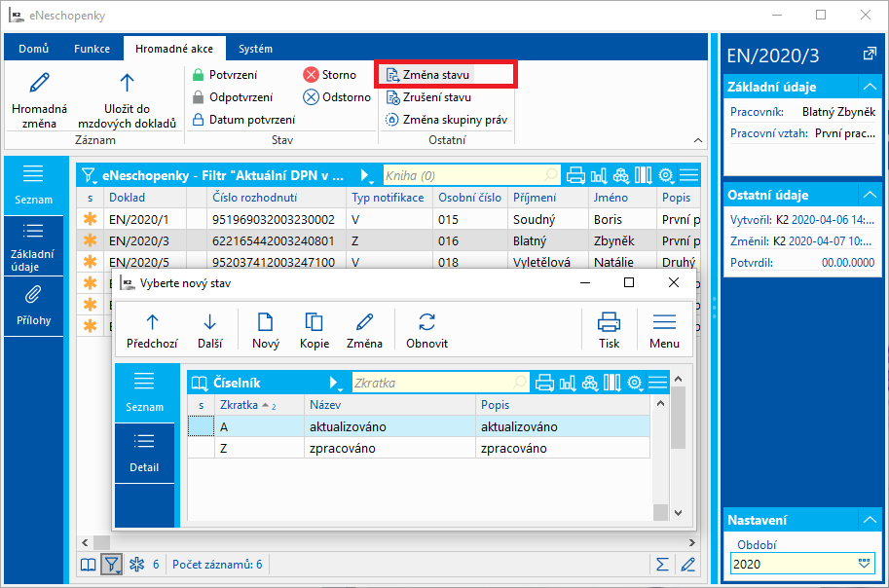This screenshot has width=889, height=588.
Task: Click the Pracovník link
Action: click(757, 112)
